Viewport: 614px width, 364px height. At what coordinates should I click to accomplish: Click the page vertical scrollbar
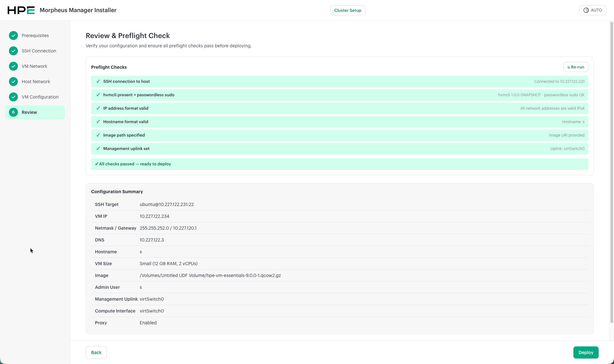click(612, 173)
